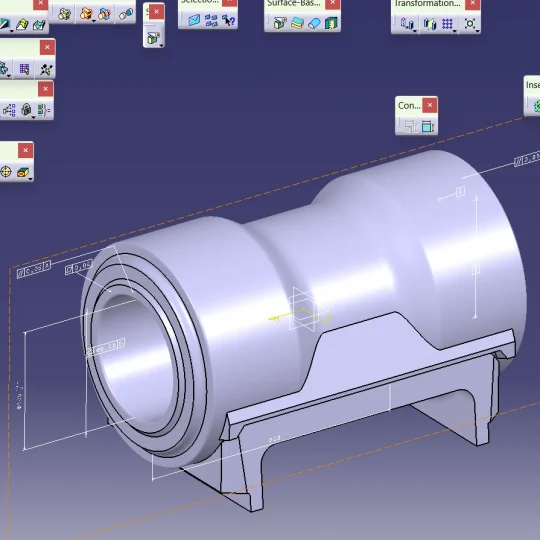This screenshot has height=540, width=540.
Task: Expand the Rectangular Pattern dropdown arrow
Action: point(455,31)
